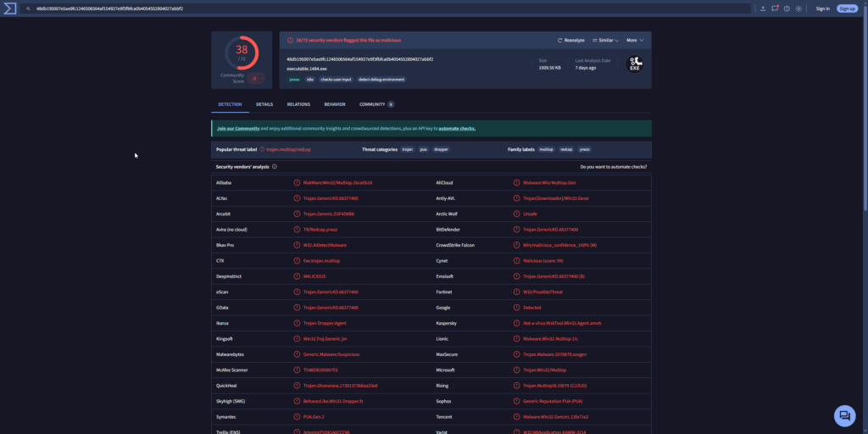868x434 pixels.
Task: Click 'Trojan-Dropper.Agent' Ikarus detection
Action: [x=325, y=323]
